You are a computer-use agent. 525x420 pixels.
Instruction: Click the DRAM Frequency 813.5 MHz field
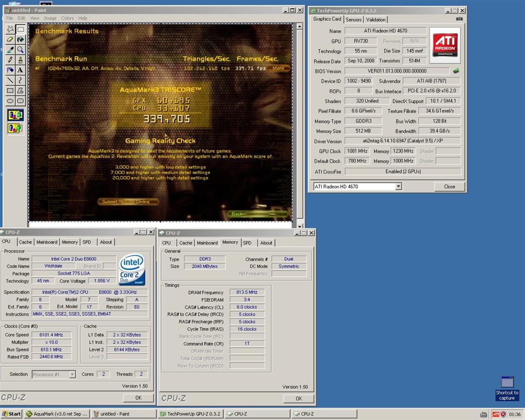click(247, 292)
